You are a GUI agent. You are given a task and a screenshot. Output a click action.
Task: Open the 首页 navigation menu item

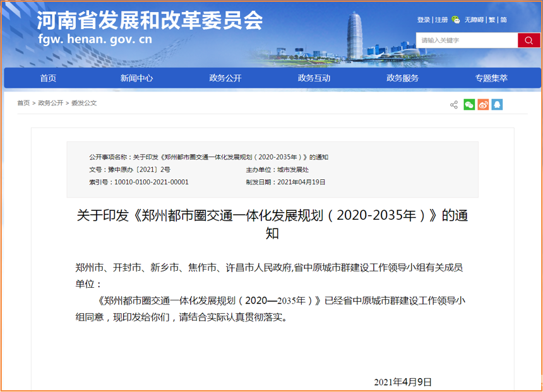(x=48, y=78)
